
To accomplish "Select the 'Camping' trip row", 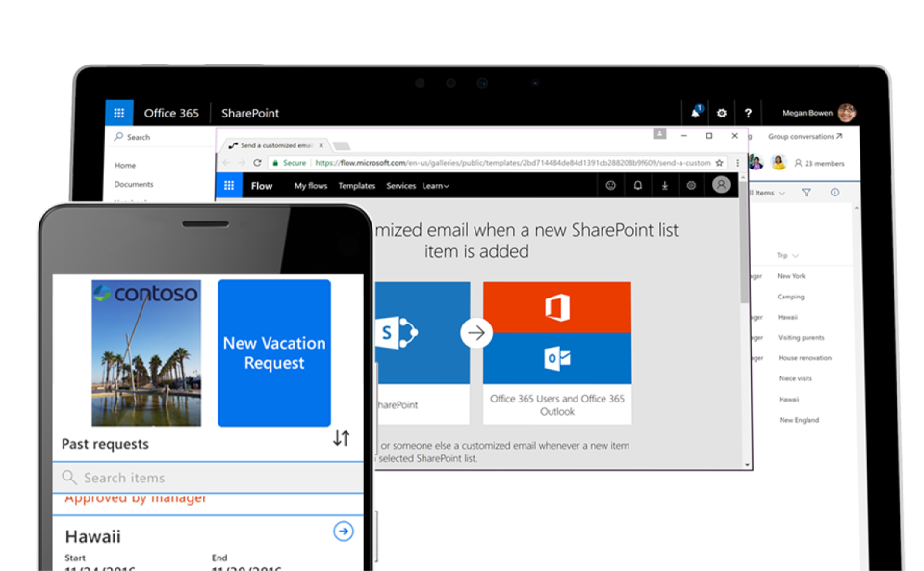I will pos(790,297).
